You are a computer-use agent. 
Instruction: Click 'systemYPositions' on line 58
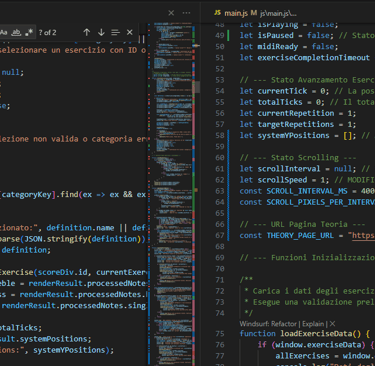click(293, 135)
